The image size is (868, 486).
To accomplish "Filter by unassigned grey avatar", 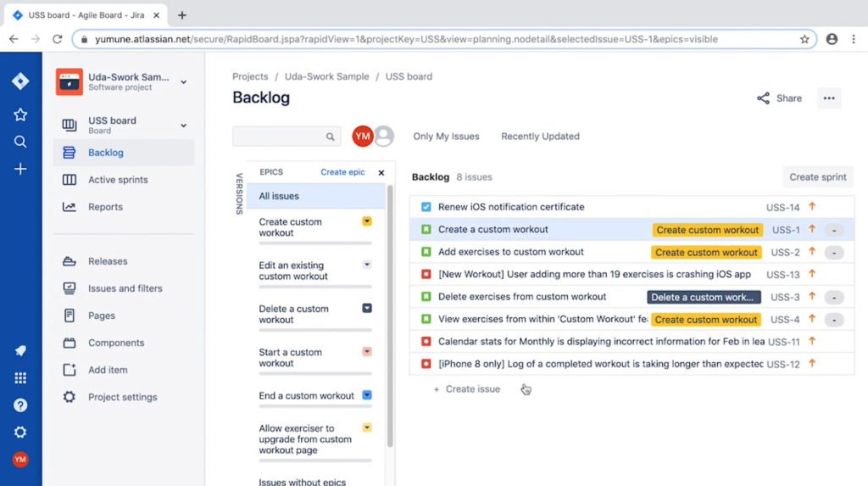I will click(384, 137).
